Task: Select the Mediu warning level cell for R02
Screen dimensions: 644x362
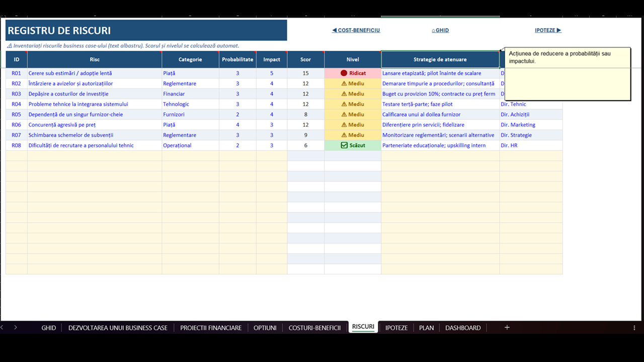Action: [353, 83]
